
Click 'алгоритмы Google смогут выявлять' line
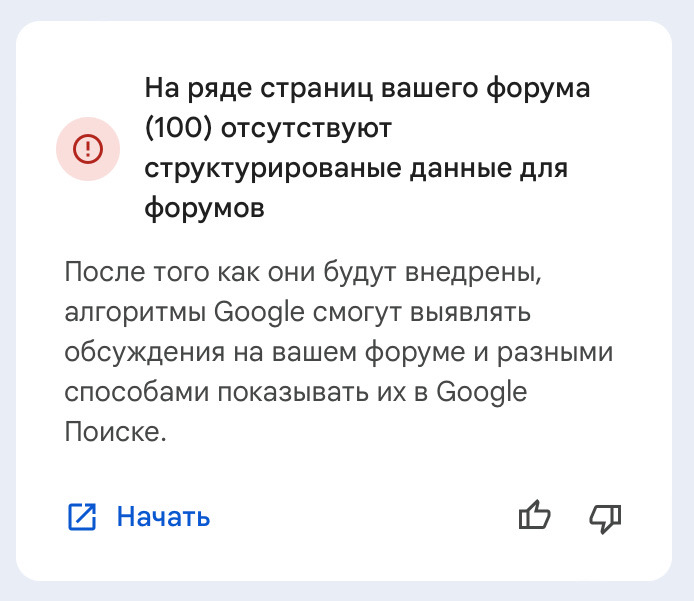pos(297,312)
